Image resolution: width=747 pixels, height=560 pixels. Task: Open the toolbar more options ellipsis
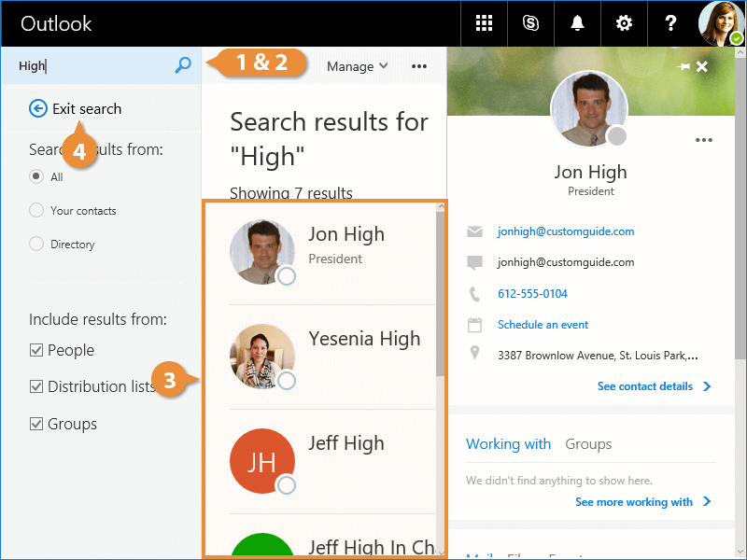click(x=419, y=66)
